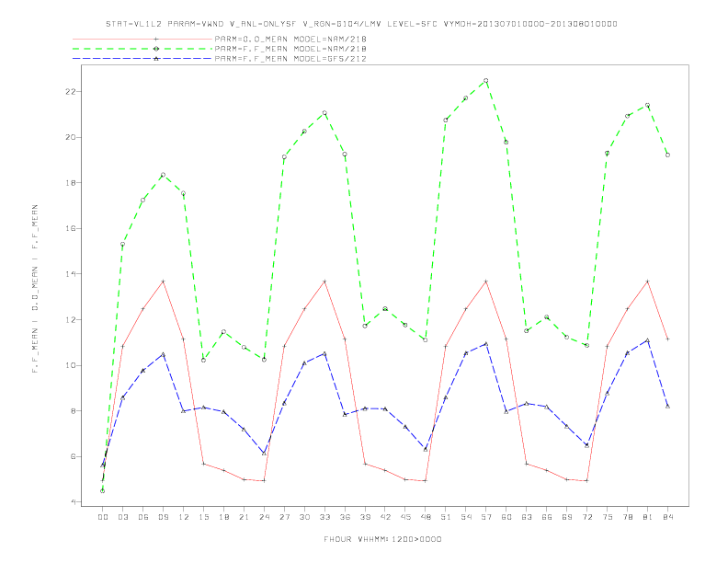Click x-axis tick label 00
Screen dimensions: 728x563
103,517
